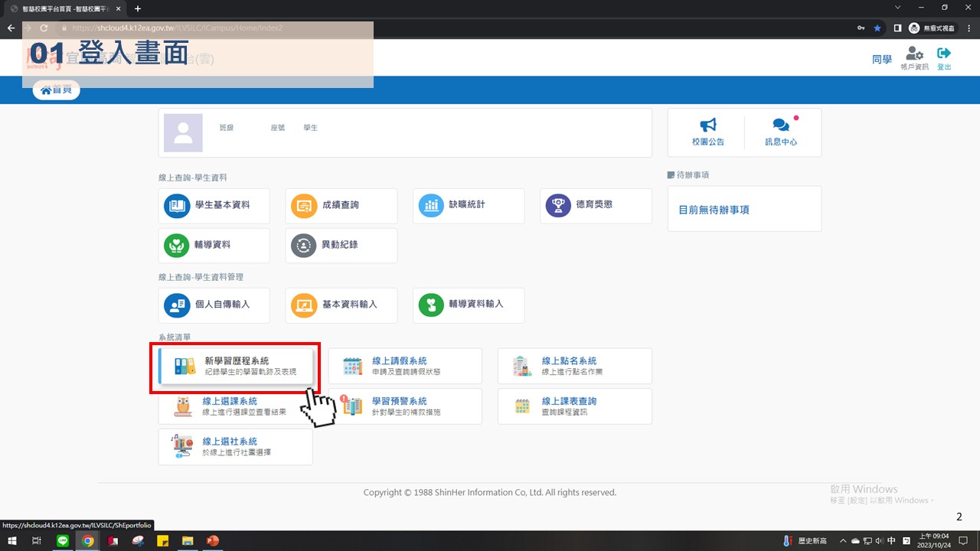Viewport: 980px width, 551px height.
Task: Click the bookmark star icon
Action: (x=877, y=28)
